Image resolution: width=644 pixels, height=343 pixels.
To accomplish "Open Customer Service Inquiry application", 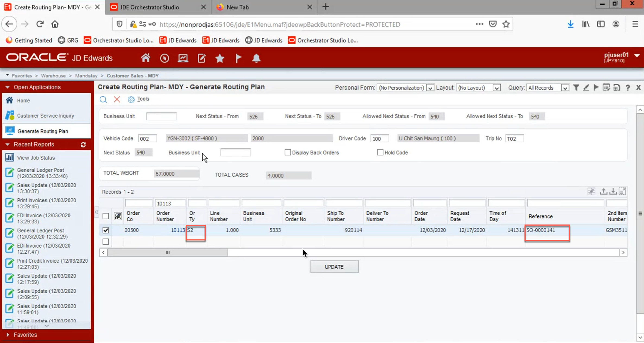I will (x=45, y=116).
